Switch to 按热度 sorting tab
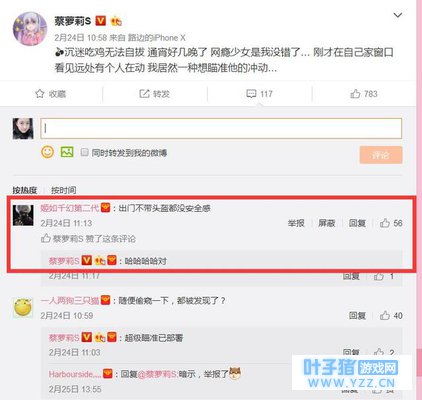 pos(24,190)
